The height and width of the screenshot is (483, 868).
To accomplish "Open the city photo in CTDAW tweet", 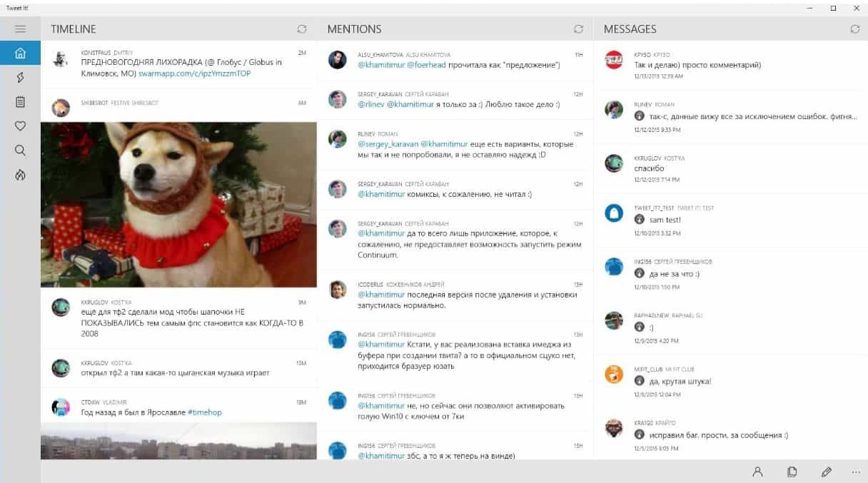I will click(x=178, y=441).
